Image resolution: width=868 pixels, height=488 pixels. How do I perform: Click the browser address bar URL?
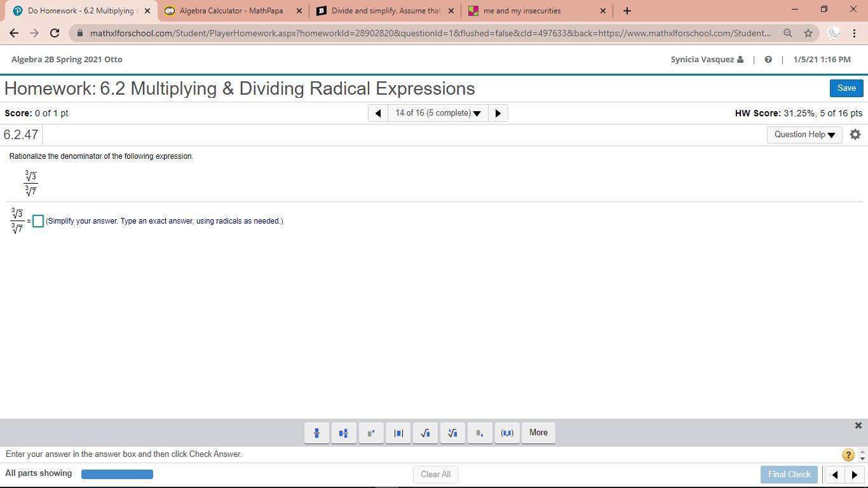click(x=430, y=33)
